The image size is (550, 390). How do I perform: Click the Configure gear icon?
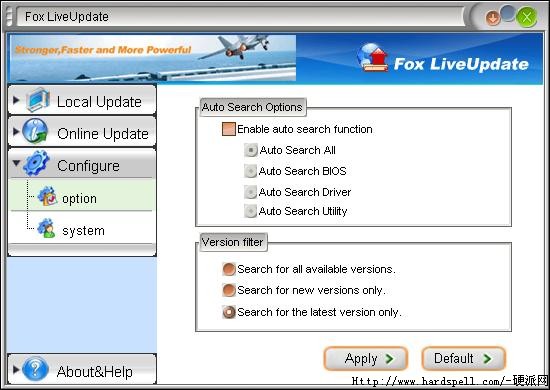pos(36,163)
